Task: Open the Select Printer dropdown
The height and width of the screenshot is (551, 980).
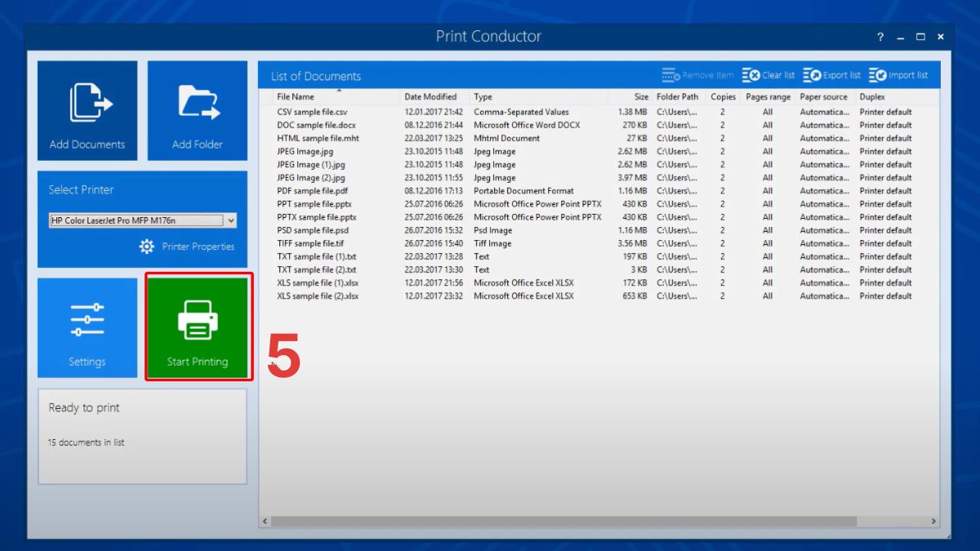Action: pyautogui.click(x=142, y=220)
